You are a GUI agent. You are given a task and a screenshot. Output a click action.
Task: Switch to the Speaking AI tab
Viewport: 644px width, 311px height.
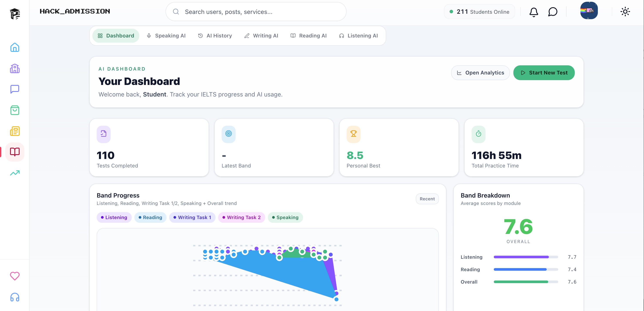(166, 35)
